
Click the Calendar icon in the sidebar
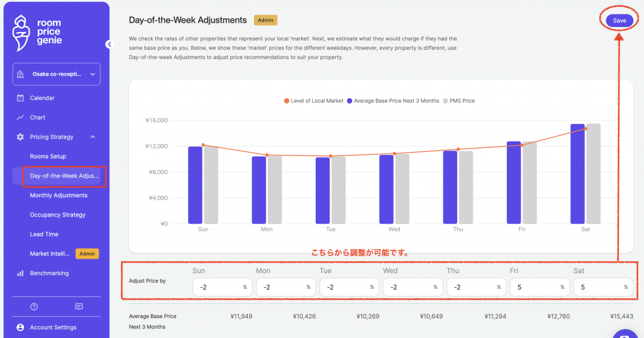pyautogui.click(x=20, y=98)
